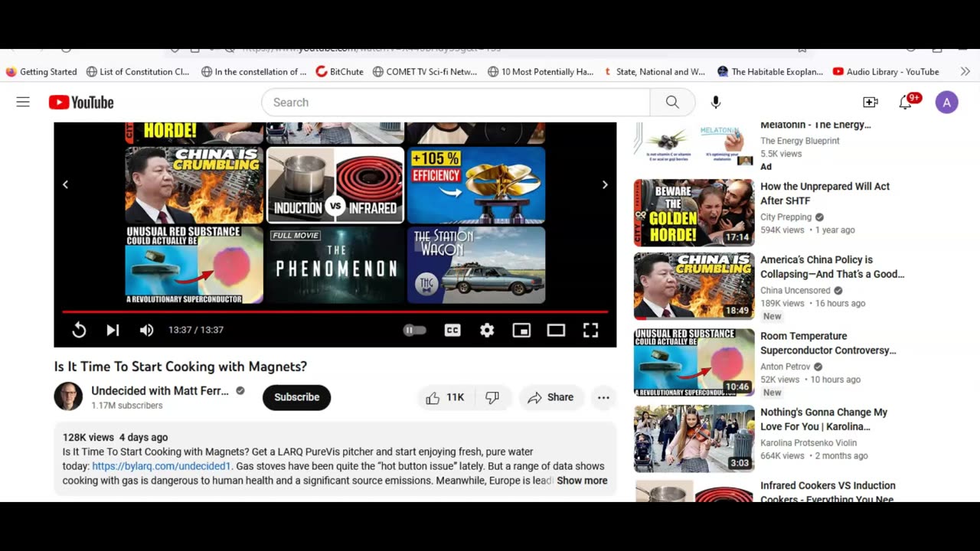Select Induction vs Infrared endscreen thumbnail
This screenshot has height=551, width=980.
pyautogui.click(x=335, y=184)
